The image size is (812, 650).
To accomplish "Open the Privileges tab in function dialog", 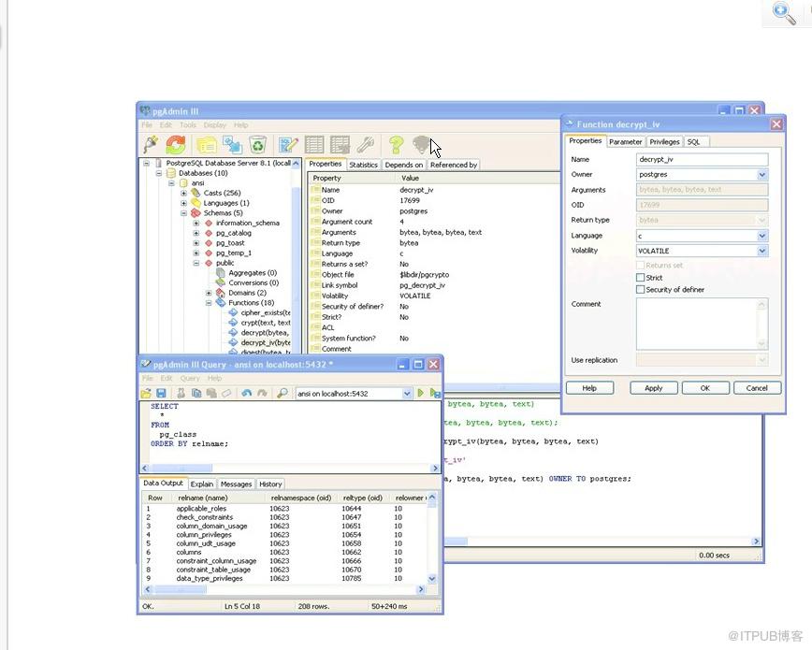I will click(x=664, y=142).
